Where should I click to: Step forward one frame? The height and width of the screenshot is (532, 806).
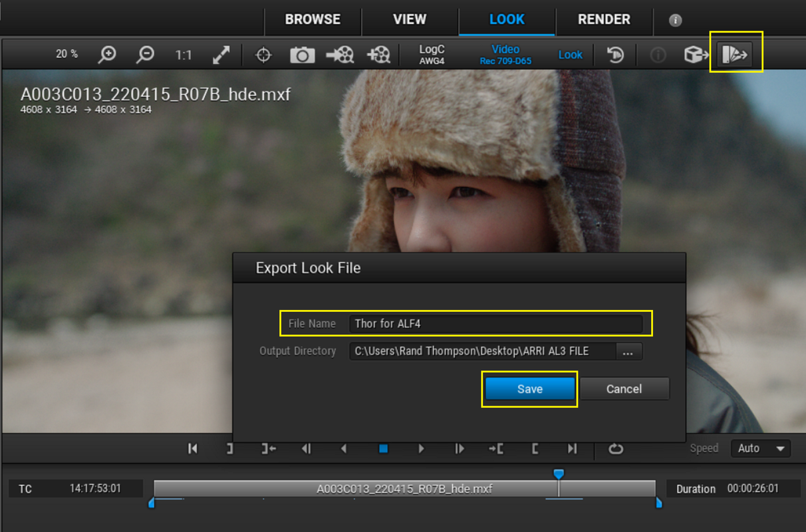coord(460,449)
